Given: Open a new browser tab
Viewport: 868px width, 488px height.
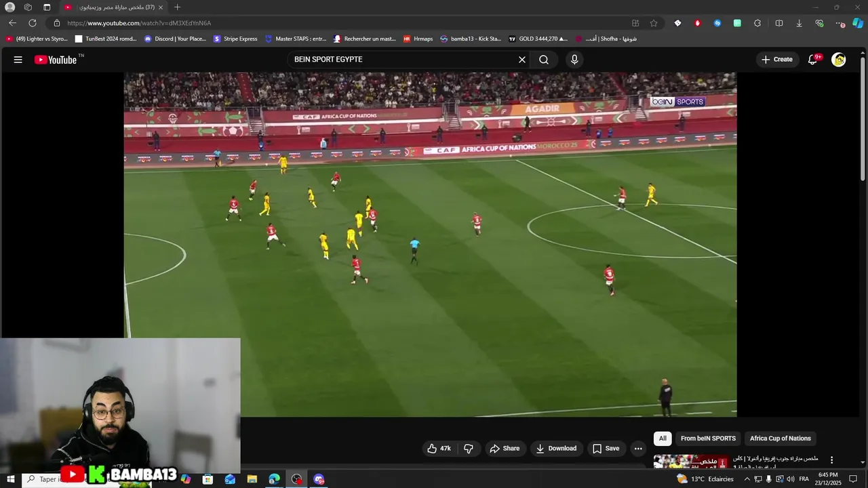Looking at the screenshot, I should [x=177, y=7].
